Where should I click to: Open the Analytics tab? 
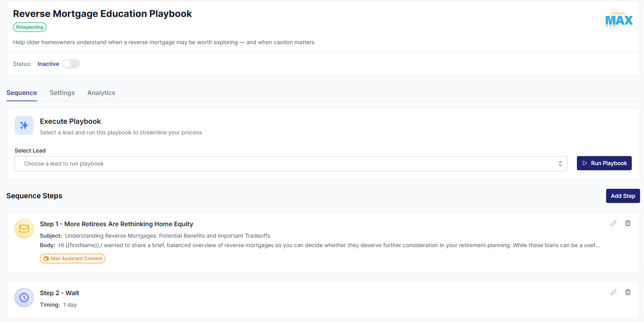coord(101,93)
